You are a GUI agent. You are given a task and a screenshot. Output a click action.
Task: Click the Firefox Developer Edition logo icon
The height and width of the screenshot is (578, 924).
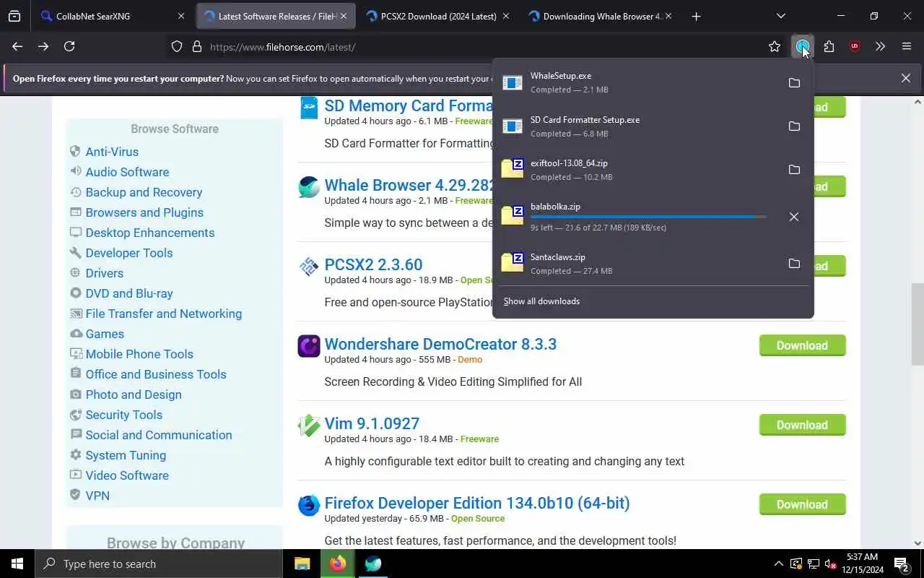(309, 505)
